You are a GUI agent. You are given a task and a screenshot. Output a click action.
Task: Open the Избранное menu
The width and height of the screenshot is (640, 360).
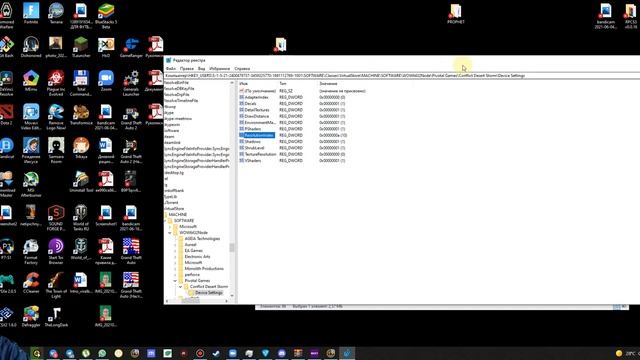(219, 69)
